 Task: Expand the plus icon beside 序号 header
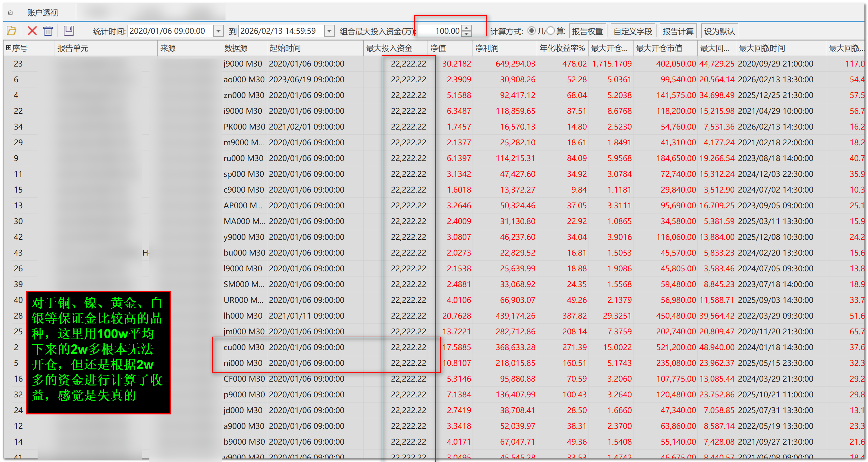(8, 48)
